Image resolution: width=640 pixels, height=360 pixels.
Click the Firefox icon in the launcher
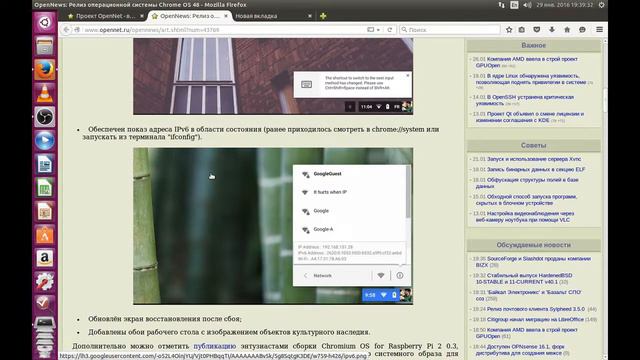(x=44, y=69)
